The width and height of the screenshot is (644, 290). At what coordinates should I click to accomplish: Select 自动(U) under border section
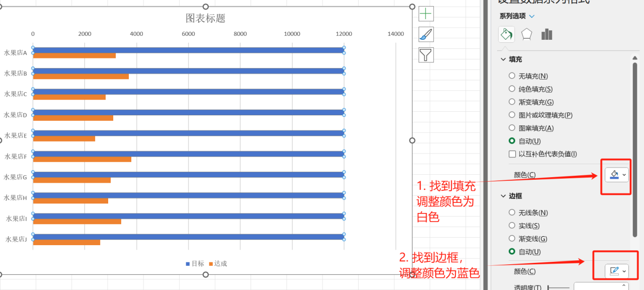(x=512, y=251)
